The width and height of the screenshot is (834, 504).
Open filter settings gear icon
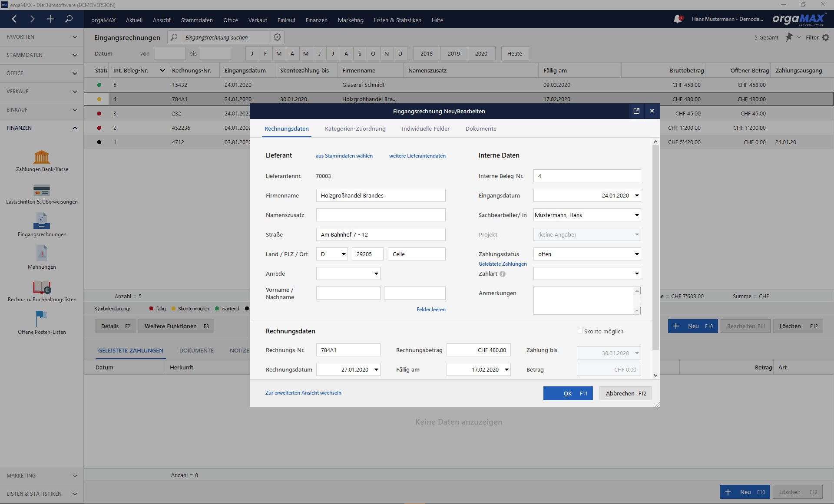pyautogui.click(x=826, y=37)
